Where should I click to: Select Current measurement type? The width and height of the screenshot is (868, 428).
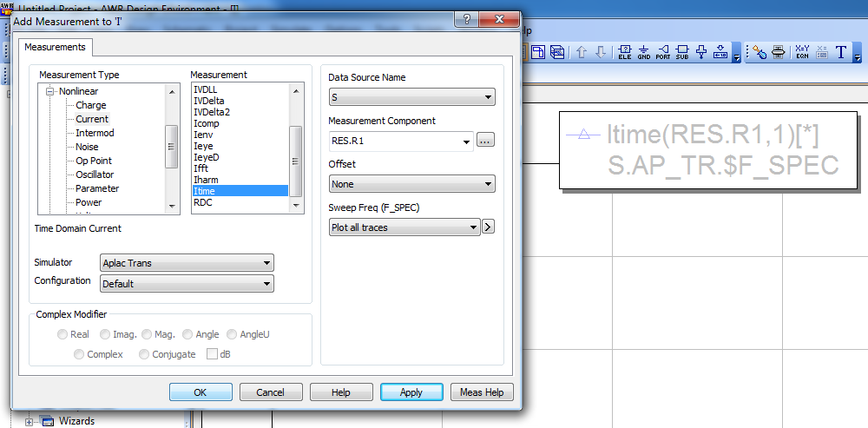pos(92,119)
